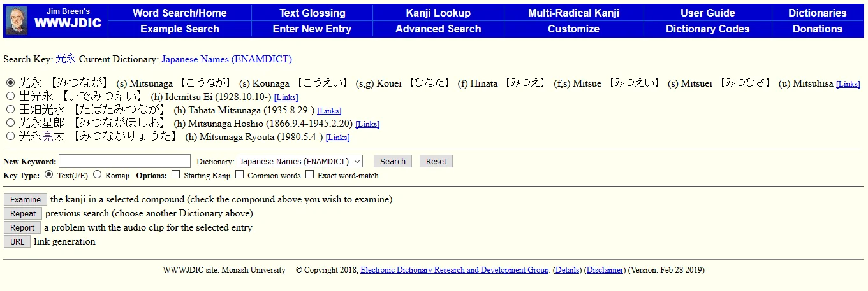Screen dimensions: 868x291
Task: Enable Common words checkbox
Action: (240, 174)
